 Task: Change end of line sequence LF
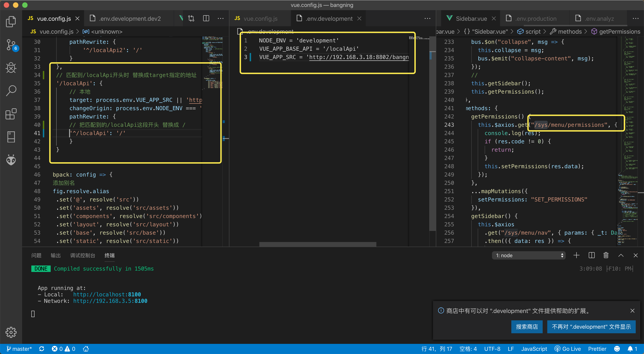(510, 349)
